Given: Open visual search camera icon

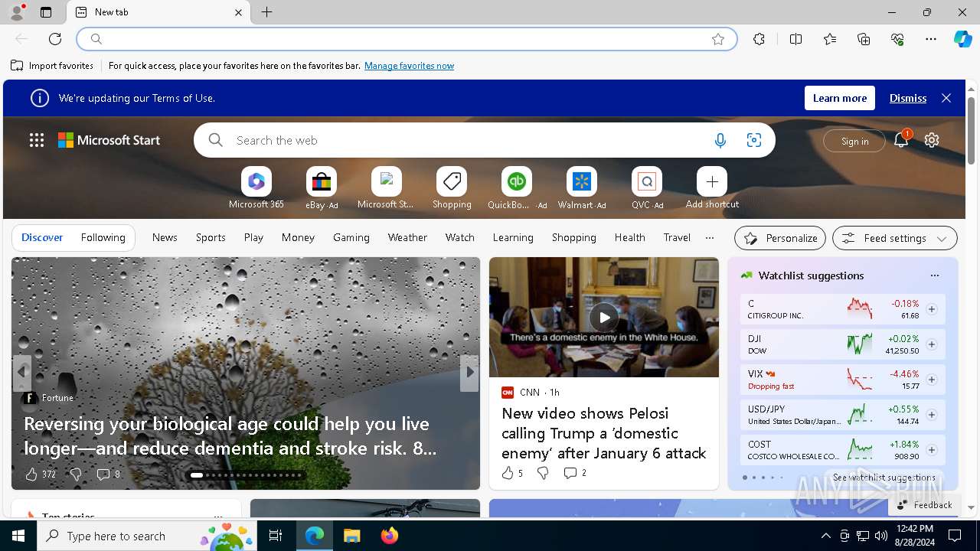Looking at the screenshot, I should 754,140.
